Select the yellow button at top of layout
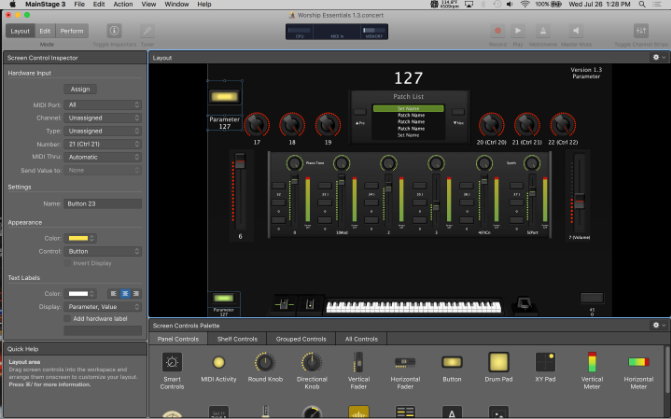671x419 pixels. pos(225,96)
